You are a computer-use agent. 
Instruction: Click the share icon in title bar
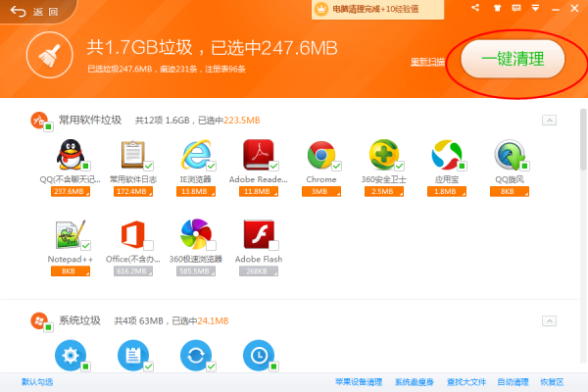click(x=475, y=8)
